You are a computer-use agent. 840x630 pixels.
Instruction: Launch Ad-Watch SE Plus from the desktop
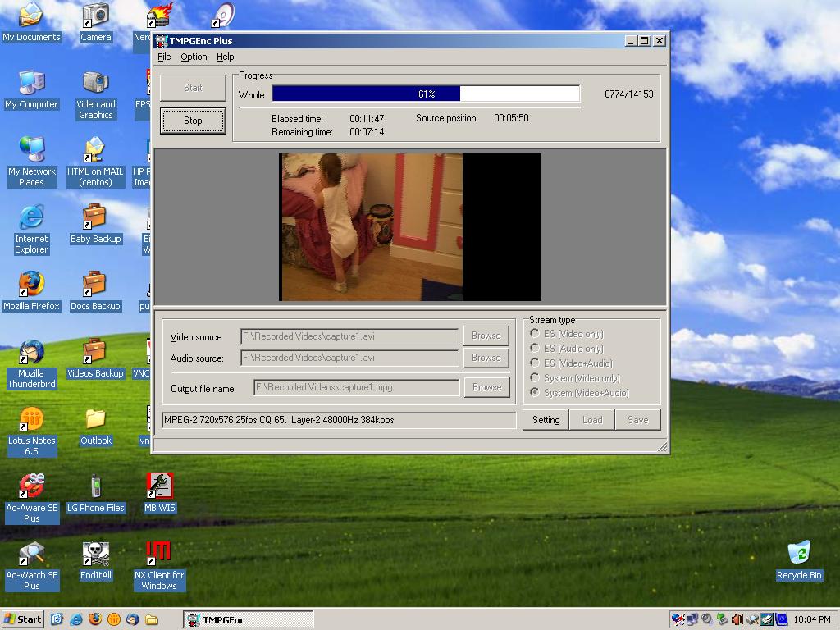pyautogui.click(x=32, y=566)
